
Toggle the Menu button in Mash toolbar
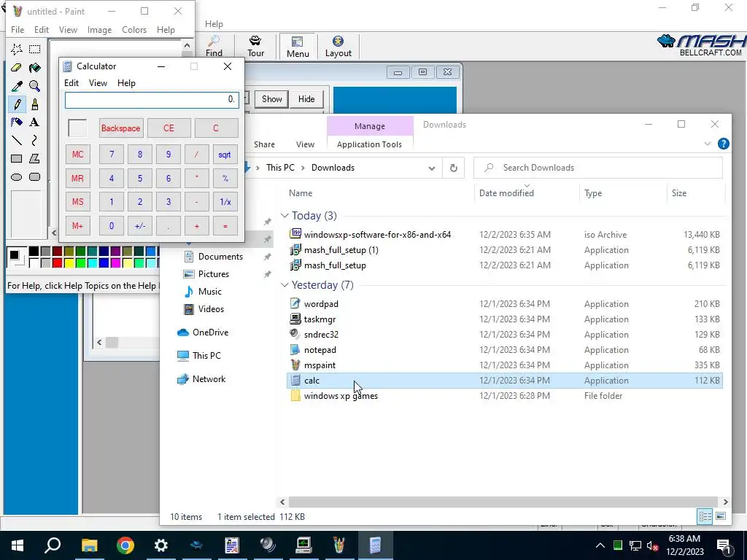(298, 46)
